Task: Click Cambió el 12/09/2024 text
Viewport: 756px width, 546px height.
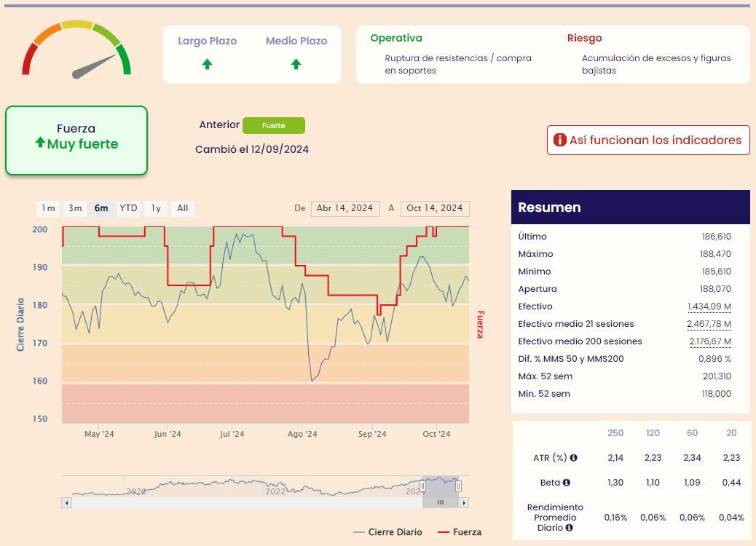Action: click(252, 149)
